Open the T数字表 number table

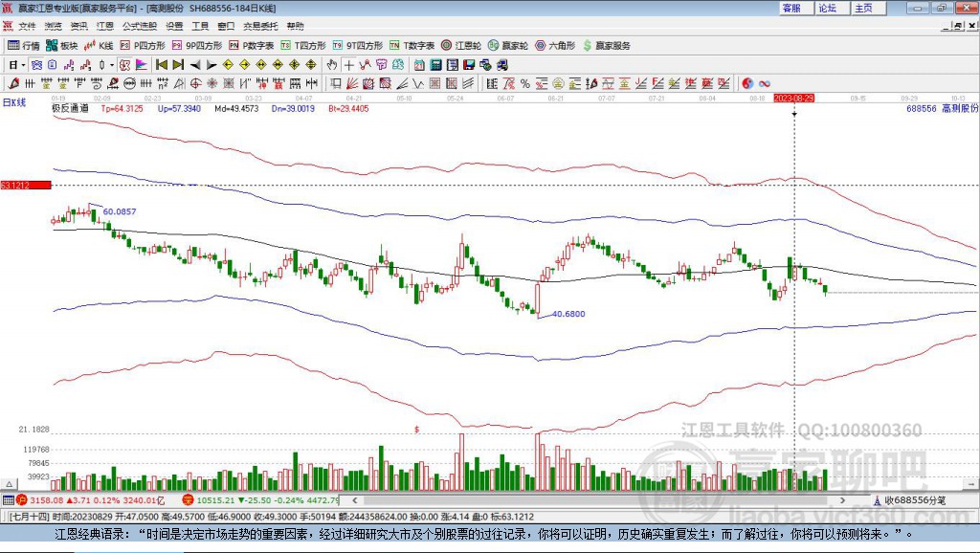pyautogui.click(x=412, y=46)
